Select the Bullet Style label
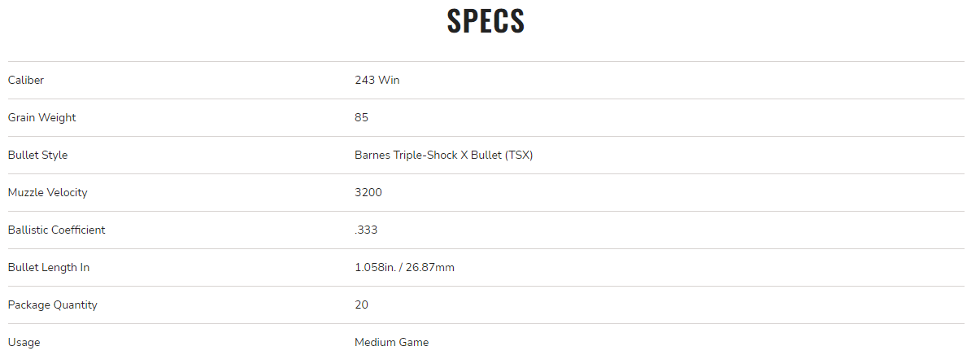The height and width of the screenshot is (355, 980). pyautogui.click(x=38, y=155)
